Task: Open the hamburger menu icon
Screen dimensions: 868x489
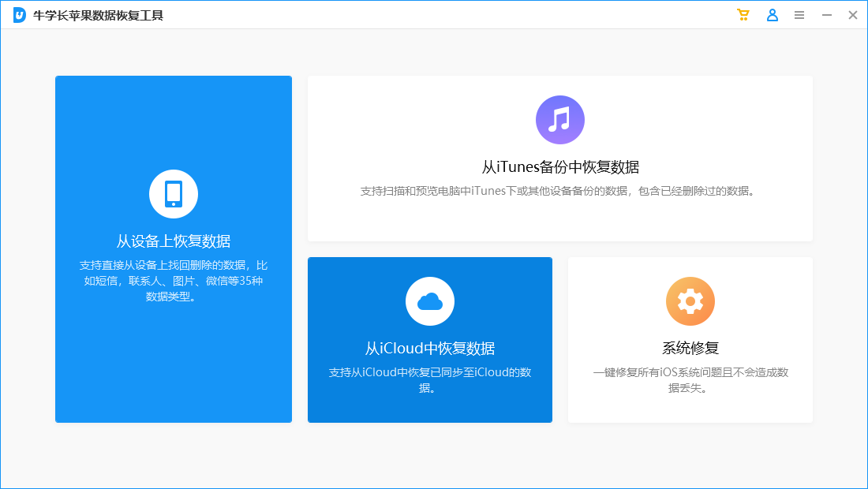Action: 799,16
